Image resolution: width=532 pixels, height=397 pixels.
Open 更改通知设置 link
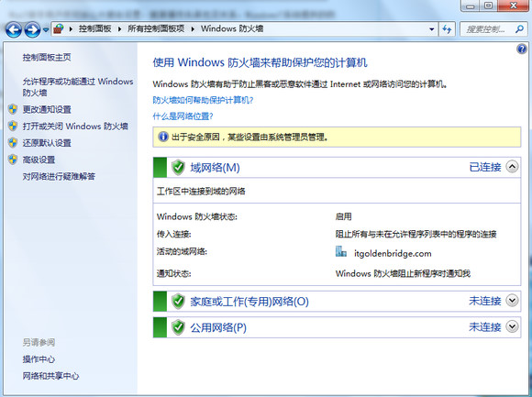(47, 109)
